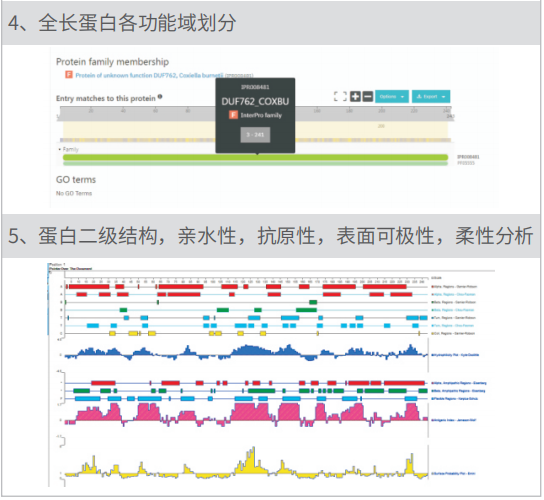Click the 3 - 241 range button in tooltip
The height and width of the screenshot is (500, 544).
click(x=255, y=135)
